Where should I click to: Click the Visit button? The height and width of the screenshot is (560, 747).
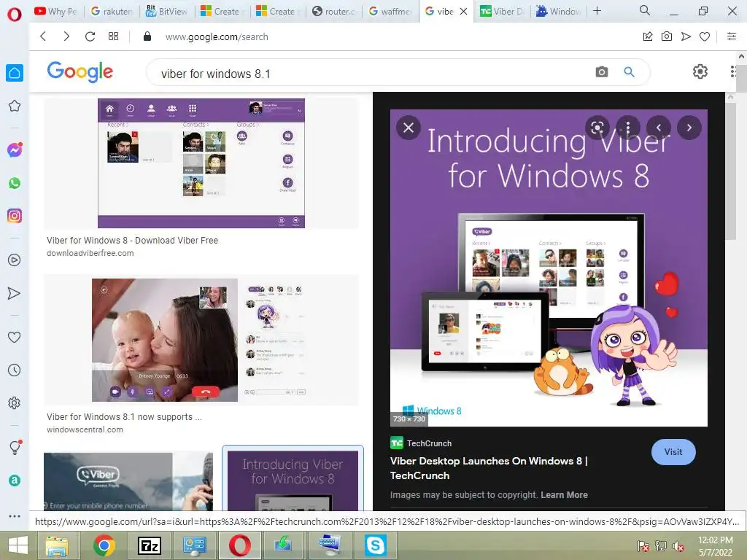point(673,452)
